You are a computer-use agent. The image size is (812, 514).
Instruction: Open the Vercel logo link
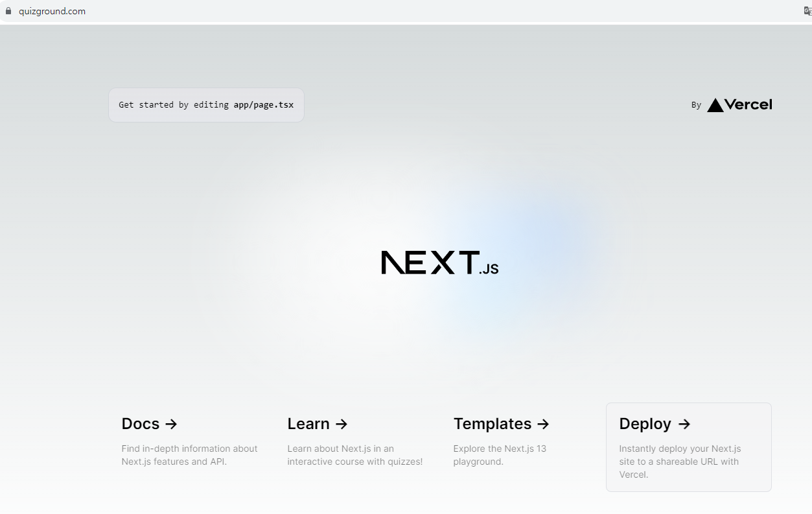click(739, 105)
